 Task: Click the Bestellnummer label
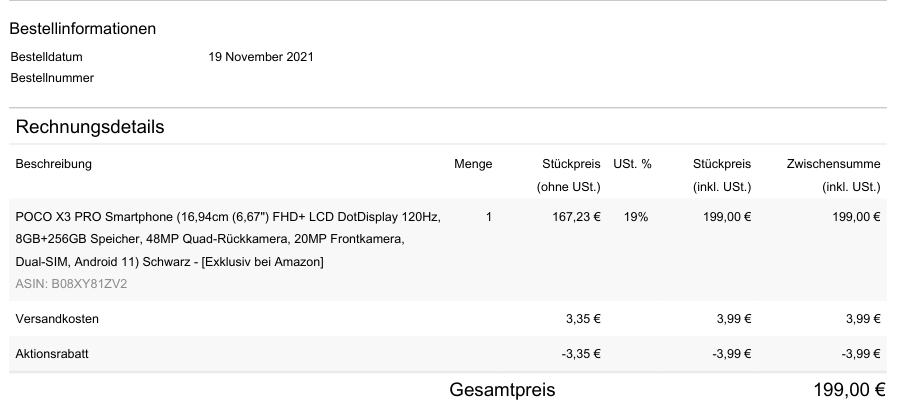[52, 78]
